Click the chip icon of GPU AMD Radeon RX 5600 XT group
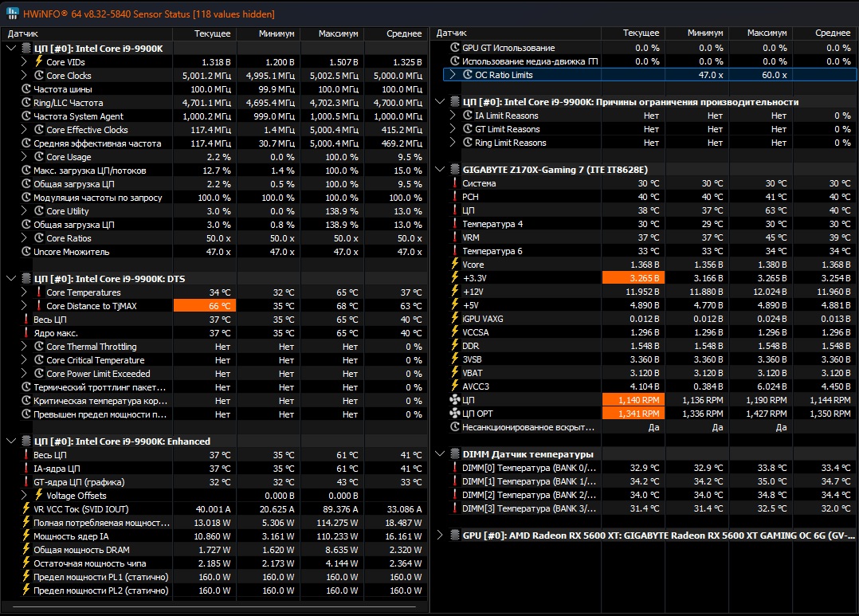The height and width of the screenshot is (616, 859). (x=455, y=536)
